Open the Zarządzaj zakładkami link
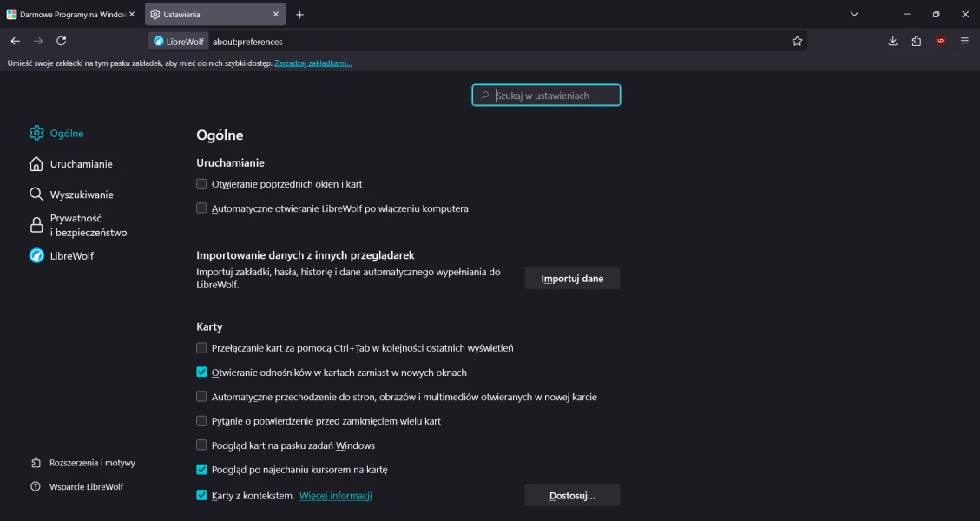Viewport: 980px width, 521px height. pos(313,63)
